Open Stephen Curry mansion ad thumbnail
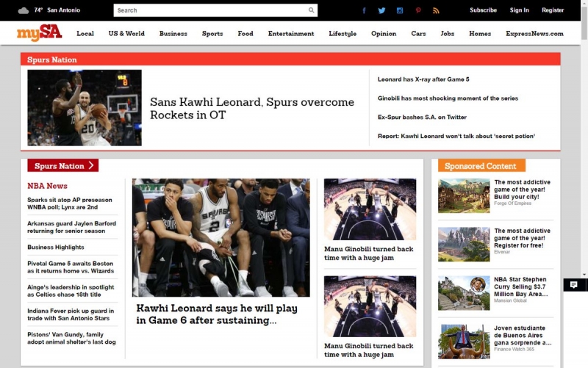The image size is (588, 368). 464,293
